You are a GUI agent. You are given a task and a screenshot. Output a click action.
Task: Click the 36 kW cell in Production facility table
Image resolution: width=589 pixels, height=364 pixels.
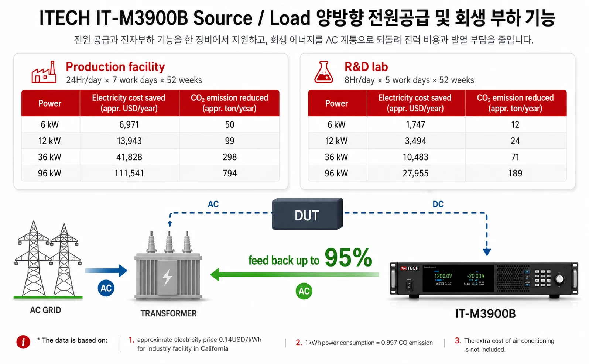click(50, 157)
